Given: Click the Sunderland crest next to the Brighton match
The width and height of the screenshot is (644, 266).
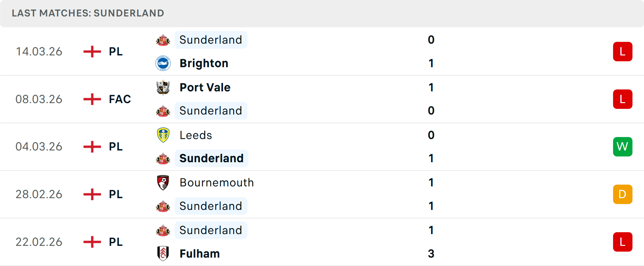Looking at the screenshot, I should click(163, 40).
